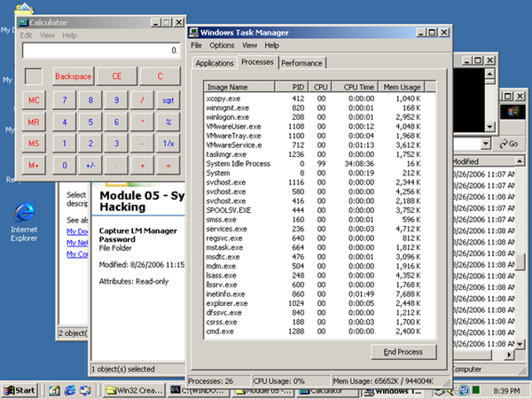Click scroll-right arrow of Explorer file list

(509, 355)
